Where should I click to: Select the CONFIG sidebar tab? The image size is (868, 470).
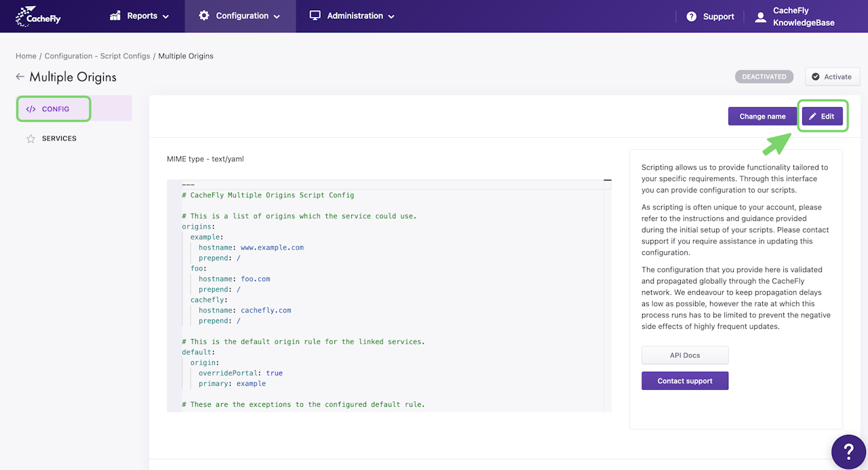tap(54, 109)
